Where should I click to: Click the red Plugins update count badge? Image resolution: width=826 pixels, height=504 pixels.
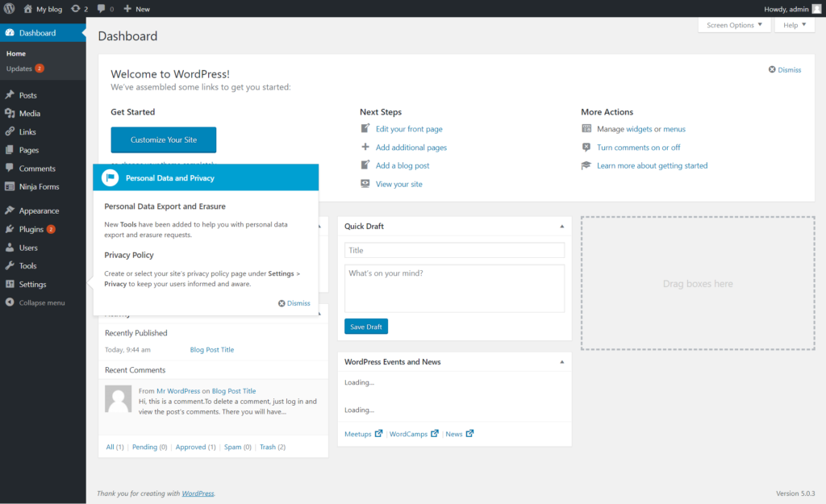coord(51,229)
